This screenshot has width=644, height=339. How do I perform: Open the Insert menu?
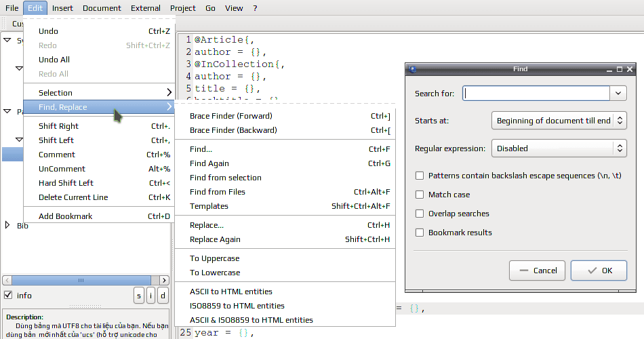point(62,8)
